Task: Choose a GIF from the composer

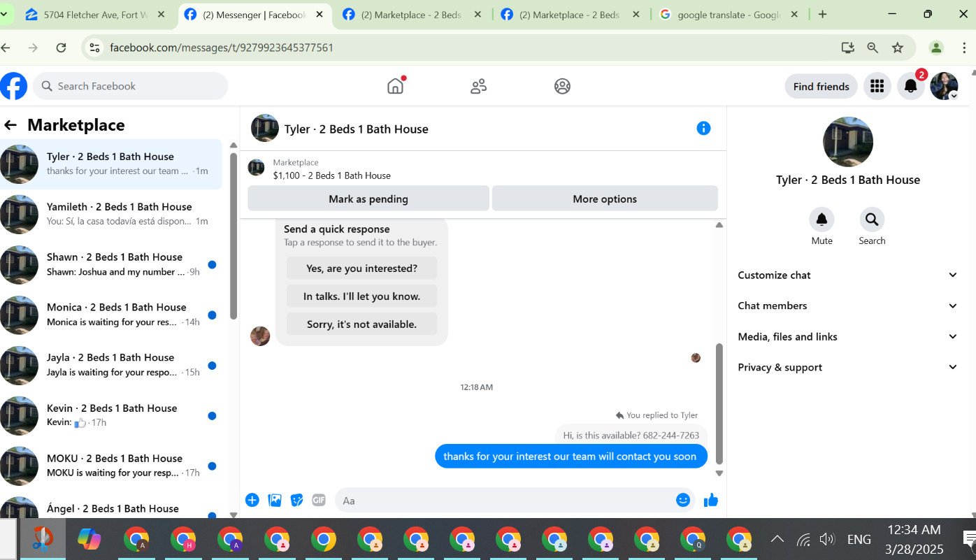Action: 319,500
